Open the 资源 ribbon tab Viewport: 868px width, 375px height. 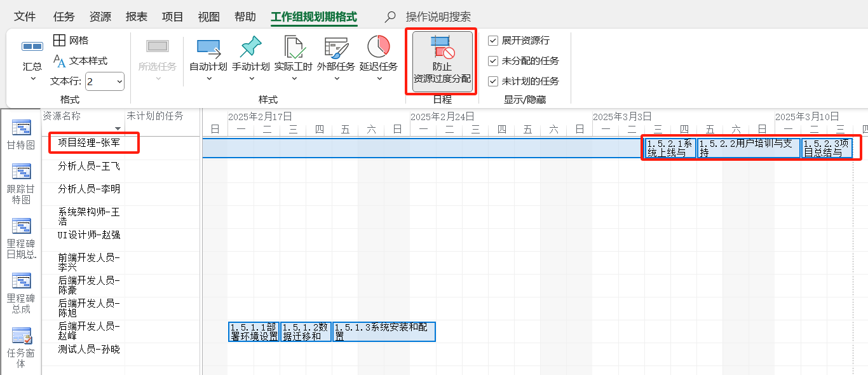click(x=100, y=17)
